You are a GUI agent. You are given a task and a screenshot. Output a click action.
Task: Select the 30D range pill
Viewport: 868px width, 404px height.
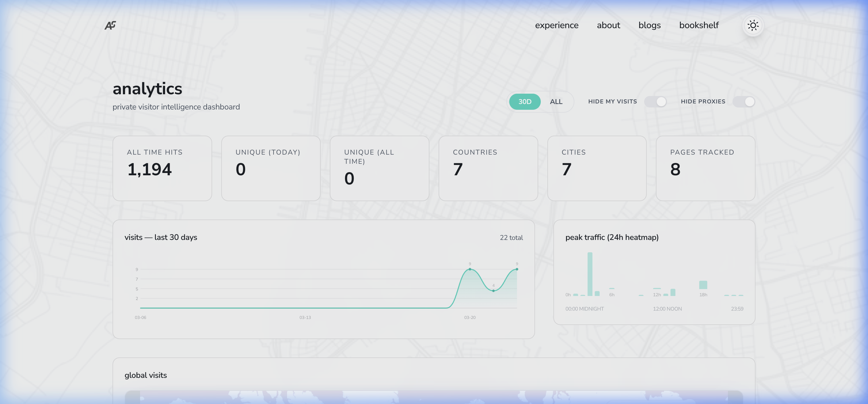pos(525,101)
